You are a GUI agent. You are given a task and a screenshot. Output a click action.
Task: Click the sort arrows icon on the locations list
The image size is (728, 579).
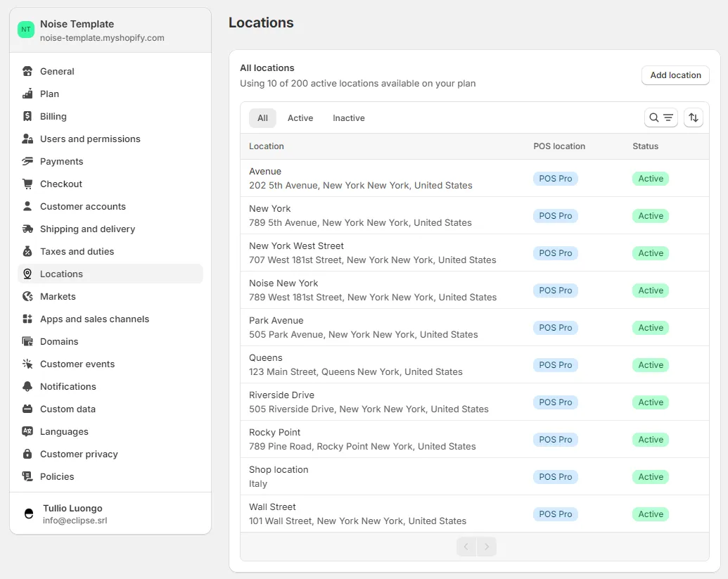coord(694,117)
